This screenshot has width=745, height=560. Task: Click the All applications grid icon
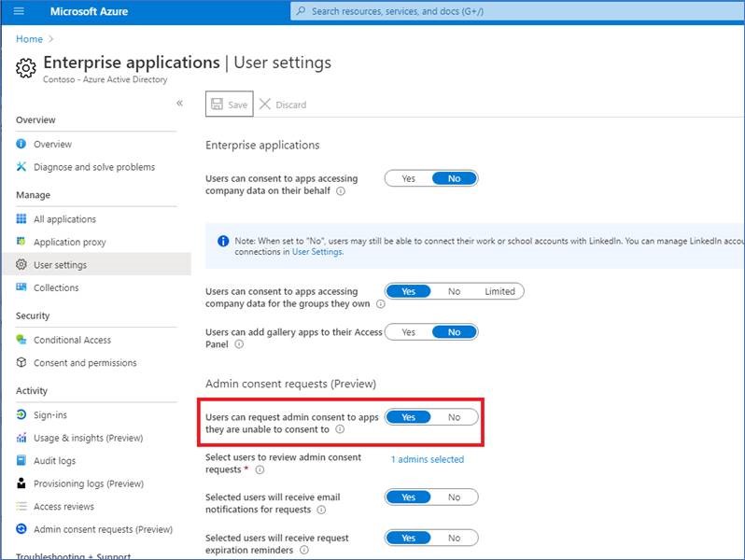click(x=21, y=219)
